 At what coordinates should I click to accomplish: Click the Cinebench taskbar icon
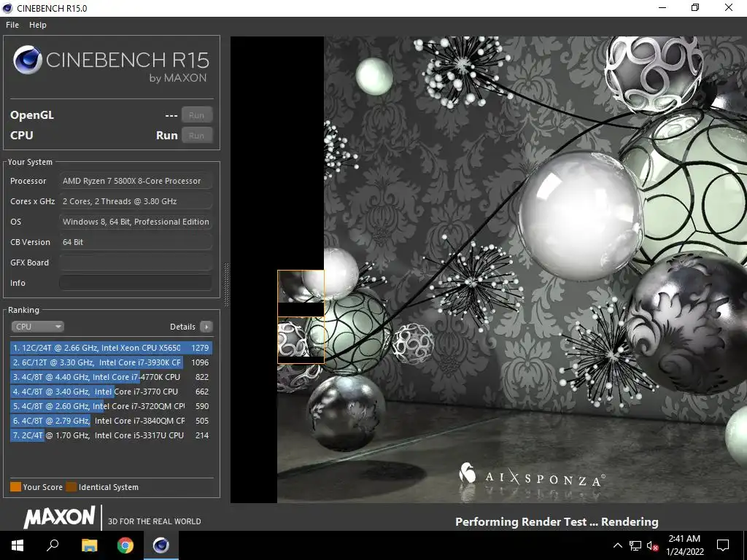161,545
